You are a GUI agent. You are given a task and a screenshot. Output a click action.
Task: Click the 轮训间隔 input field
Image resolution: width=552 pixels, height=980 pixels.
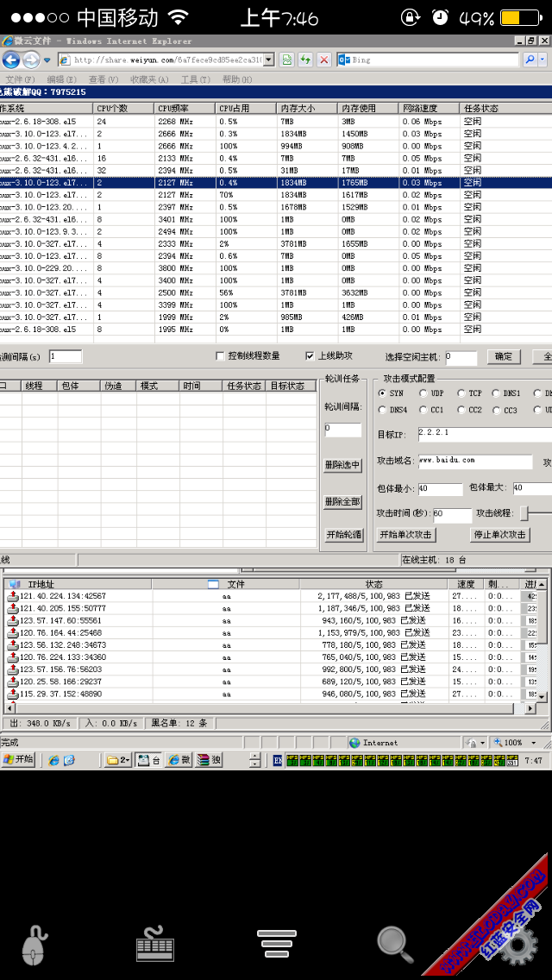[342, 429]
